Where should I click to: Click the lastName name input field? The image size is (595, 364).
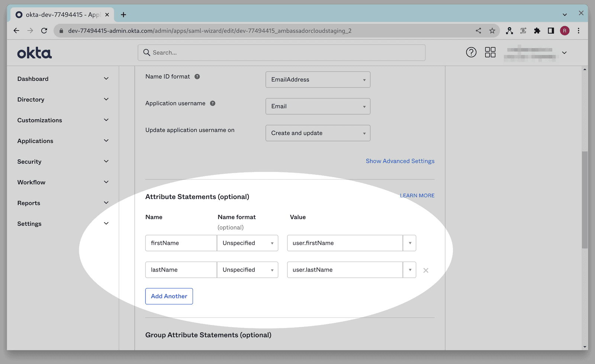(x=181, y=270)
